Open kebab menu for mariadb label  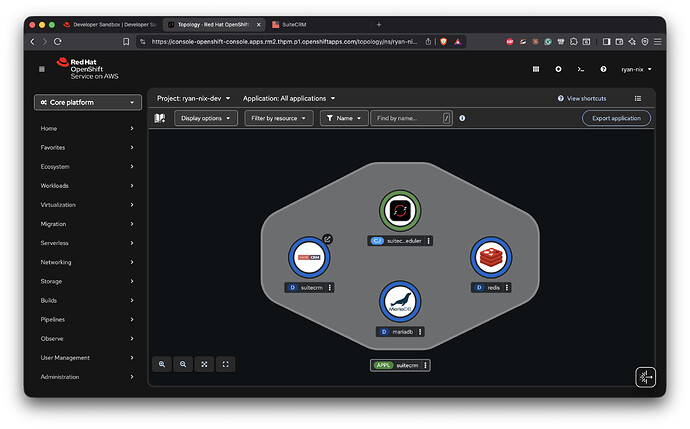click(420, 332)
